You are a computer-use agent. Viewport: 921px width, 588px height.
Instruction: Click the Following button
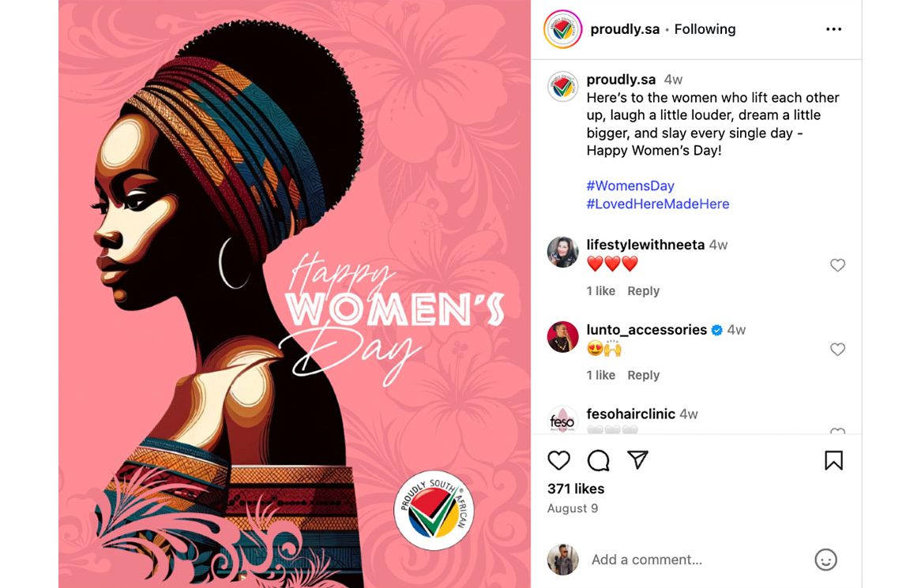[705, 29]
